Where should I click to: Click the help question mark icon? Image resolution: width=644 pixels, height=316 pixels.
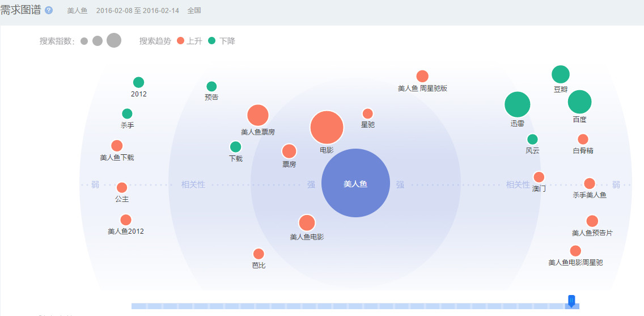pyautogui.click(x=49, y=11)
